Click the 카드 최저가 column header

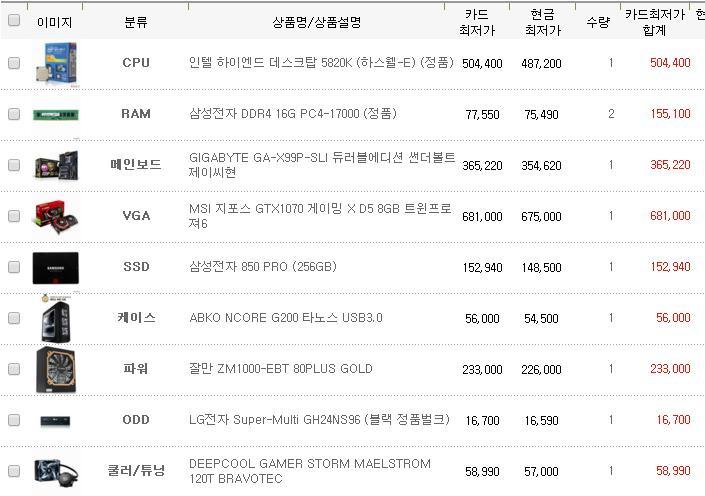click(x=477, y=22)
